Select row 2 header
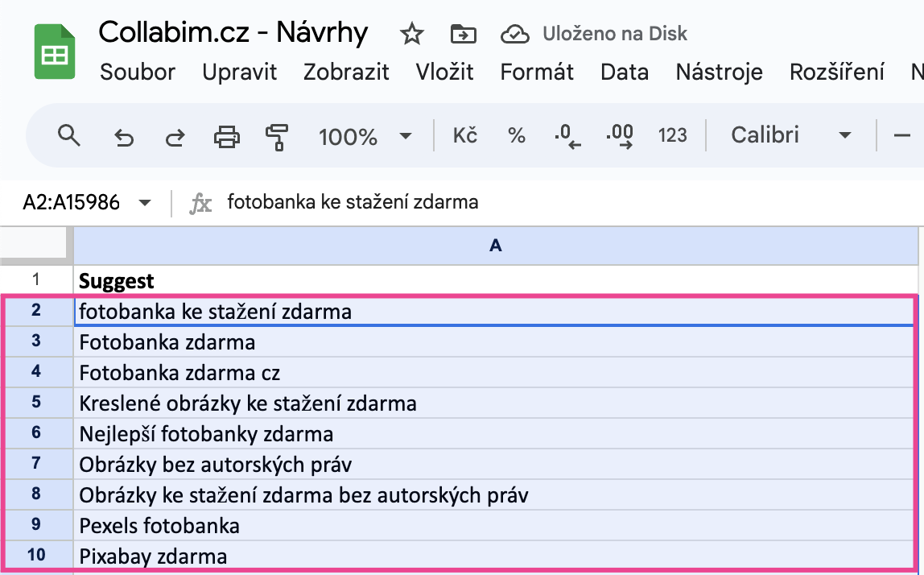The width and height of the screenshot is (924, 575). tap(36, 310)
